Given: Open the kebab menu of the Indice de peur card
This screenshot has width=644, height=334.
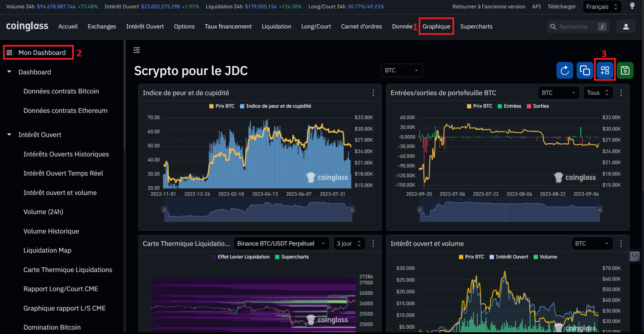Looking at the screenshot, I should click(x=373, y=93).
